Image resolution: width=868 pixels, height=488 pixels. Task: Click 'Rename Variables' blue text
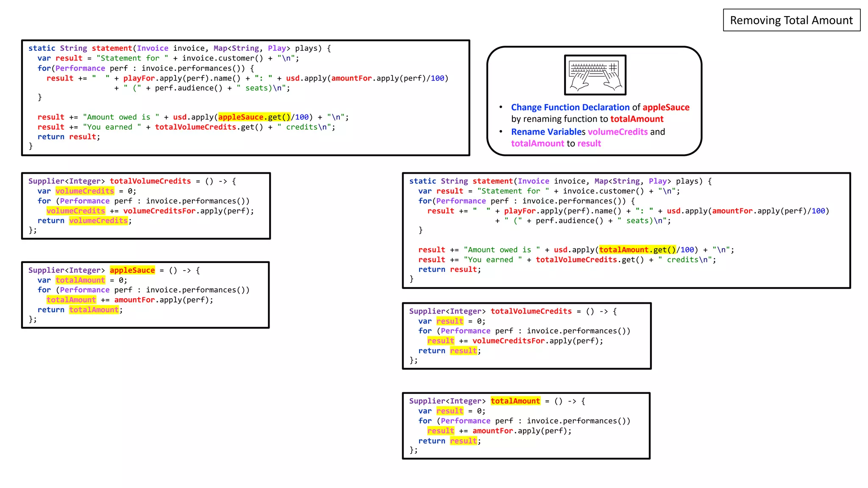coord(548,132)
